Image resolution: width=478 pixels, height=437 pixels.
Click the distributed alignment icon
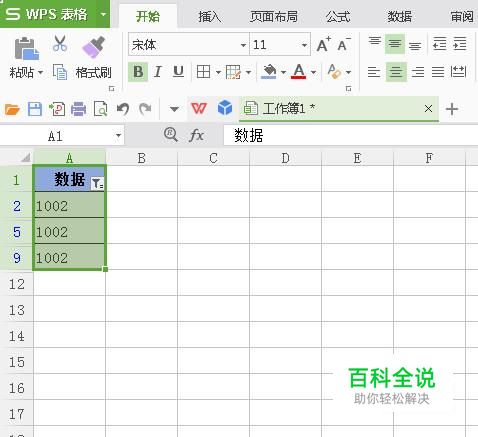tap(458, 72)
